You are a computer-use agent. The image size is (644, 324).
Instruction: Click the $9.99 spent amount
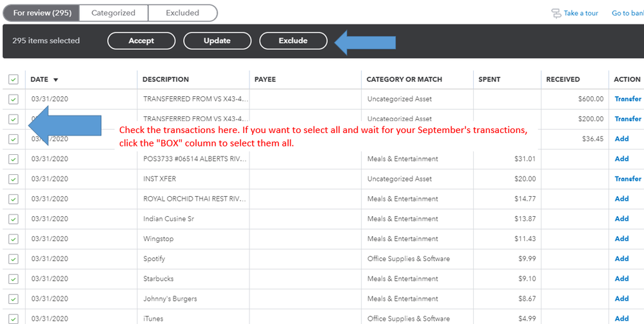click(x=527, y=259)
